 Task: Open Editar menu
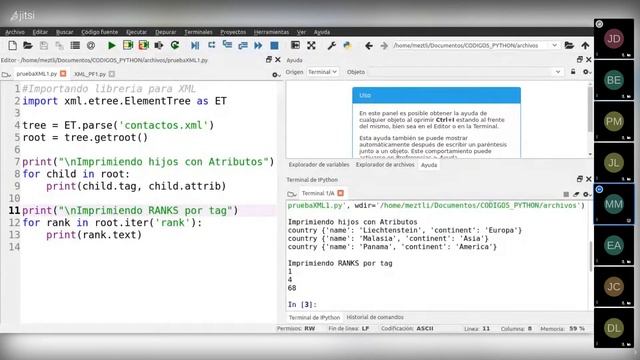[x=40, y=32]
